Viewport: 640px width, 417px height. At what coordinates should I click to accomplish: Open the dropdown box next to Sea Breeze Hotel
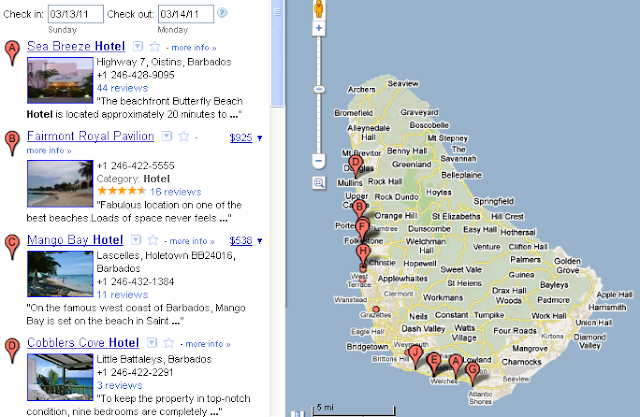138,47
